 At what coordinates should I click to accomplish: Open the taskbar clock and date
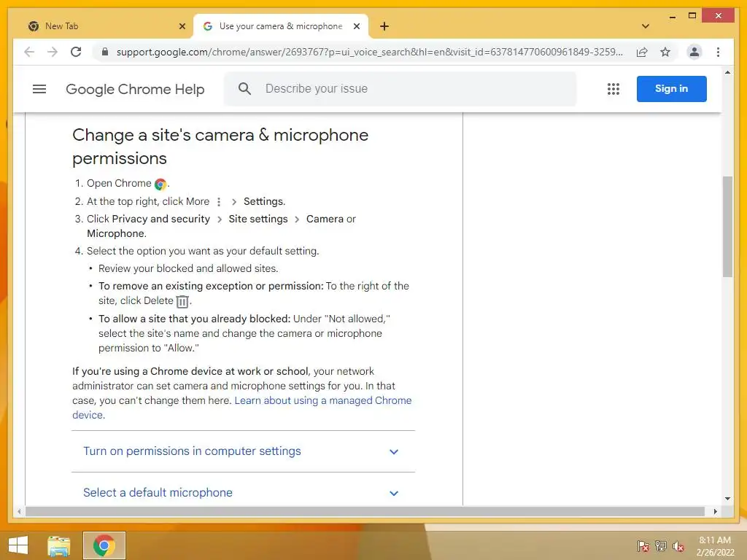pyautogui.click(x=715, y=545)
